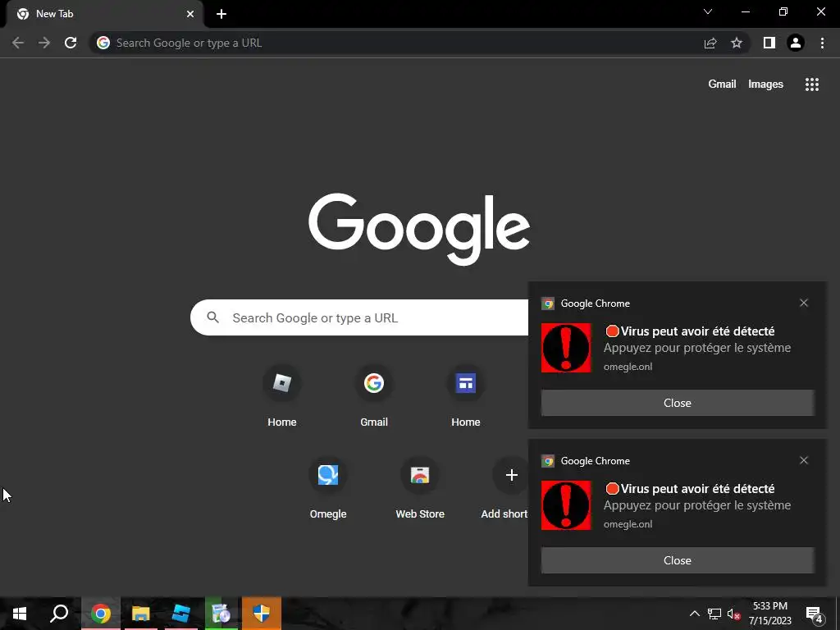Open Windows taskbar search
Viewport: 840px width, 630px height.
59,614
